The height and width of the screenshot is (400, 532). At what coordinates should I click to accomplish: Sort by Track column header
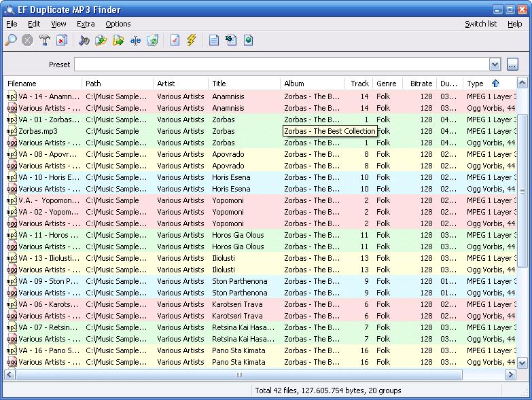(x=359, y=84)
